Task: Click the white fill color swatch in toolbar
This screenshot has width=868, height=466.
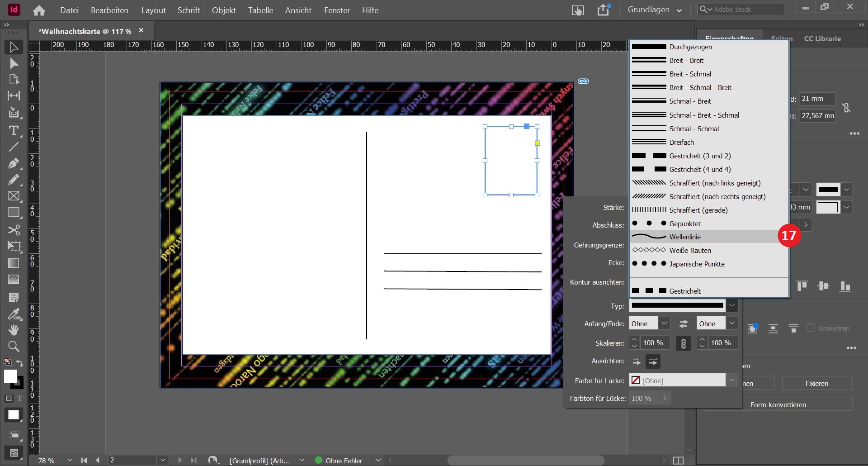Action: click(x=10, y=376)
